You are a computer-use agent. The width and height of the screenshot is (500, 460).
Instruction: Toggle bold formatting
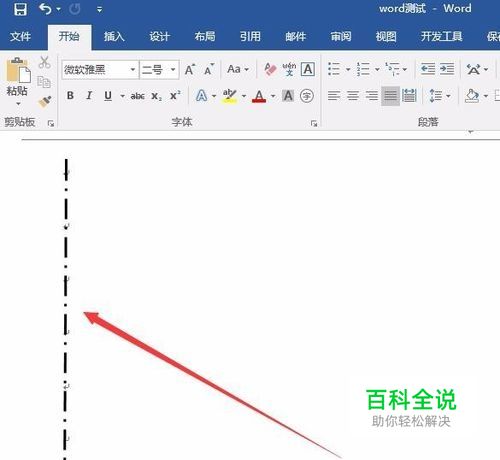70,96
